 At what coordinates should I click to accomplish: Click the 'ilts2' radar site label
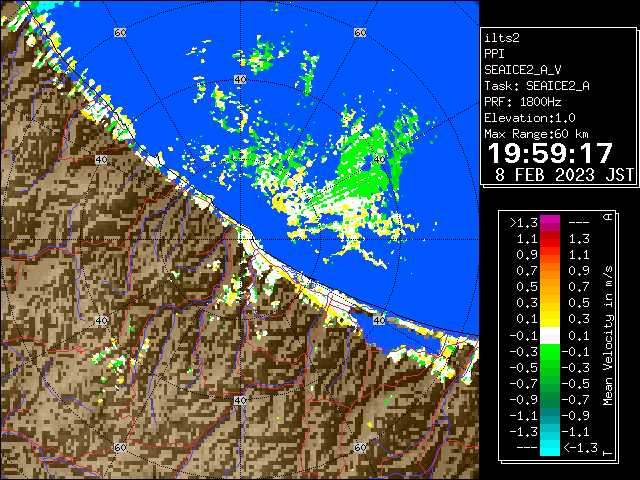coord(502,38)
